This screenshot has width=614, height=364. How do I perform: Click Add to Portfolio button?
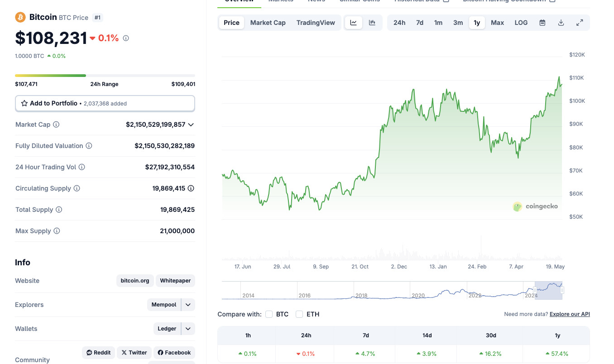click(x=105, y=103)
